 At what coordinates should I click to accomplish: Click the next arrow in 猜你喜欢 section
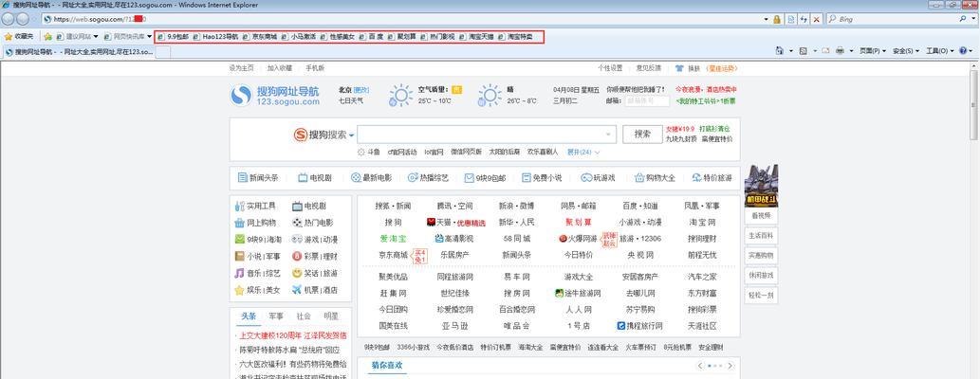(730, 366)
